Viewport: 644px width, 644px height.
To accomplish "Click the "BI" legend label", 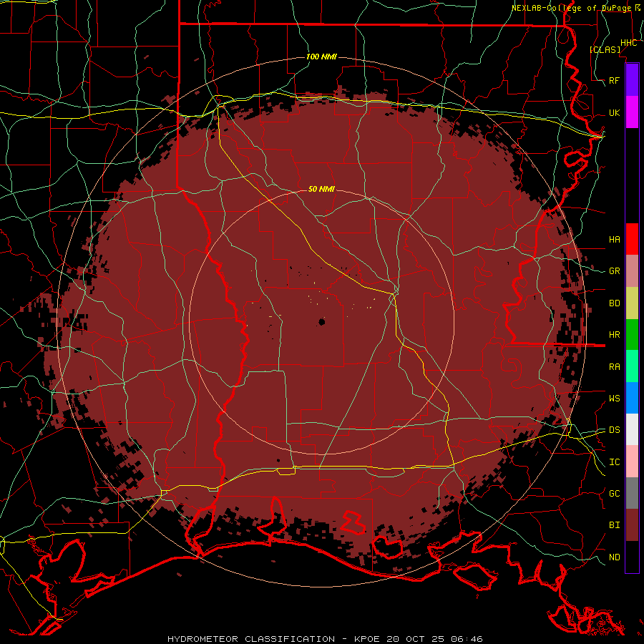I will (614, 525).
